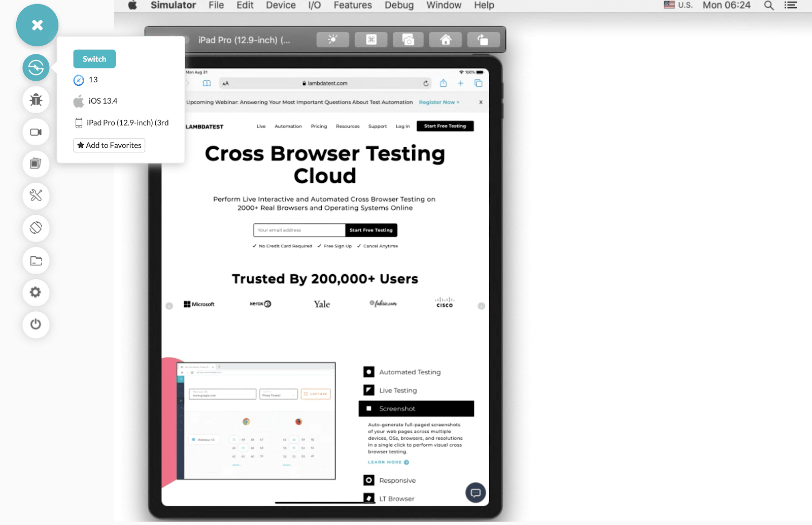Open the tools panel in the sidebar

tap(36, 196)
